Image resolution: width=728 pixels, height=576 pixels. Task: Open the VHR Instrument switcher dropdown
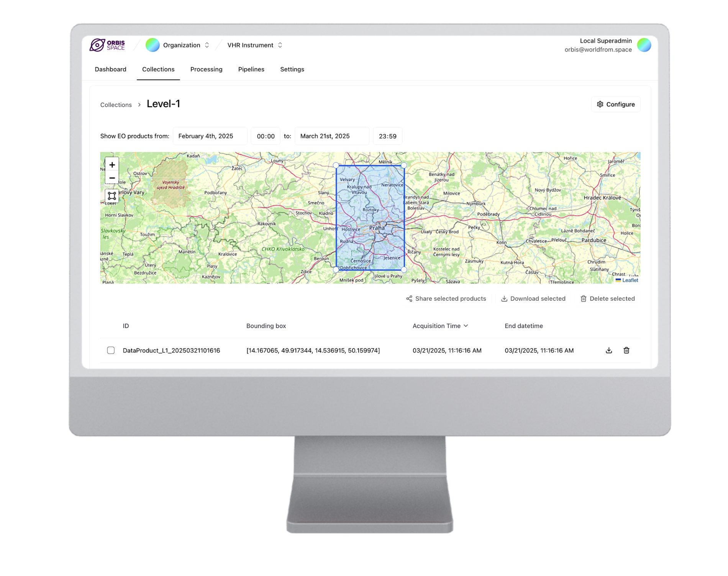pyautogui.click(x=255, y=45)
